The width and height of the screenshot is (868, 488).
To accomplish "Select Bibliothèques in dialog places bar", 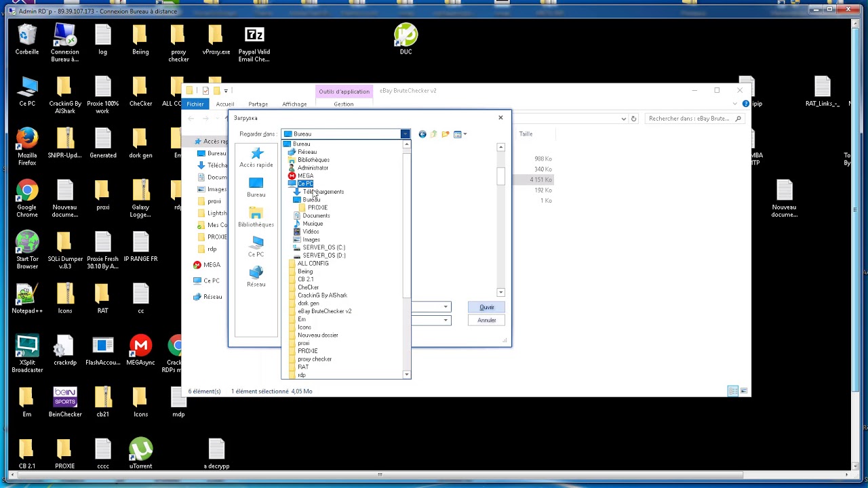I will point(256,218).
